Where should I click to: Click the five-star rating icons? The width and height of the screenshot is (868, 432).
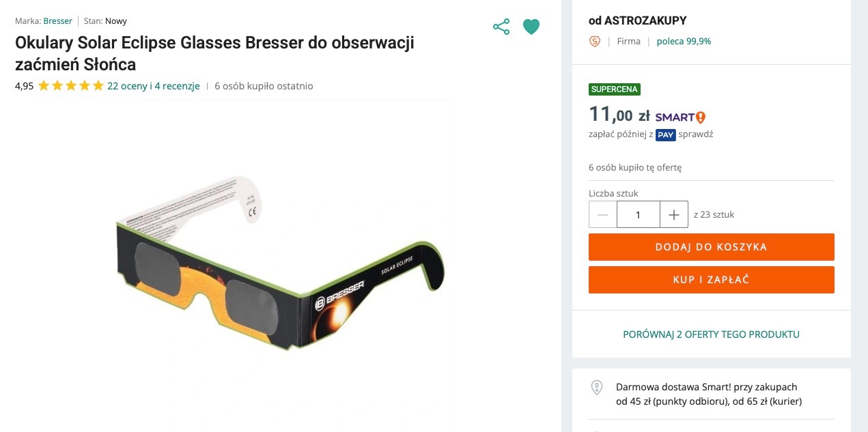(71, 86)
